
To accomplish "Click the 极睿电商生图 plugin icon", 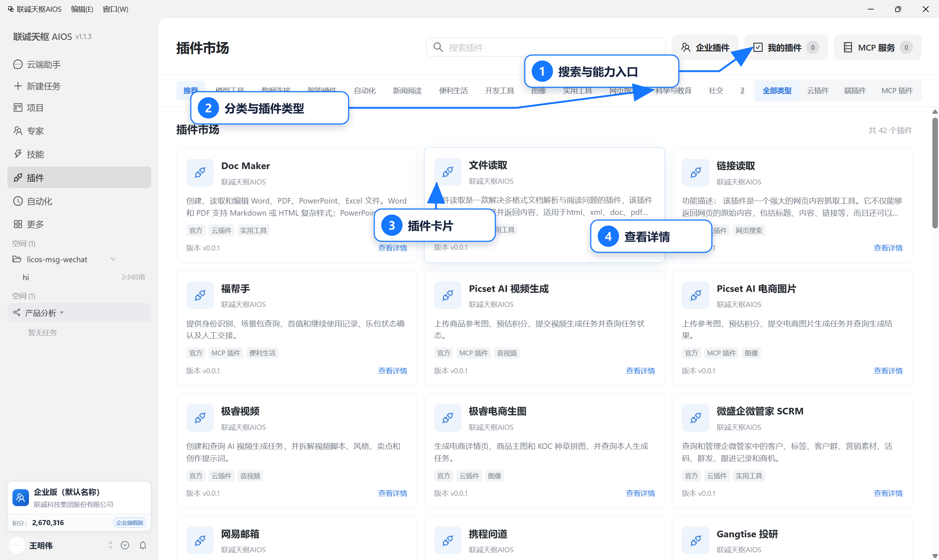I will tap(448, 418).
